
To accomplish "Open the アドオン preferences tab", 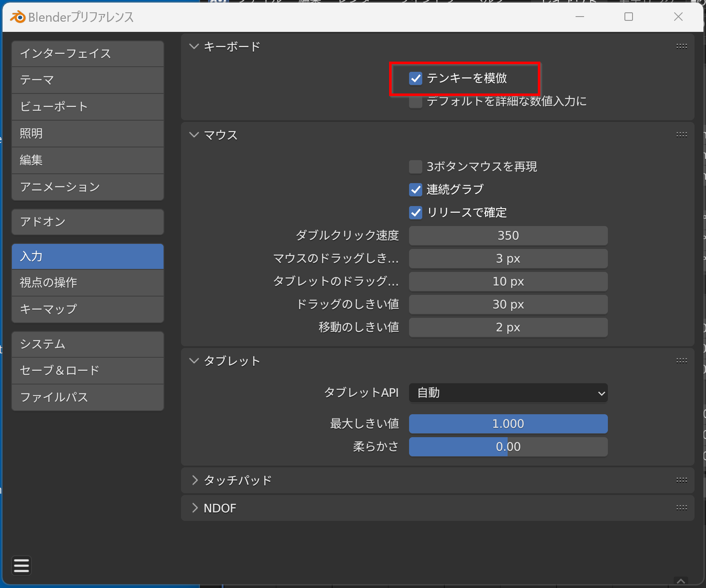I will click(88, 222).
